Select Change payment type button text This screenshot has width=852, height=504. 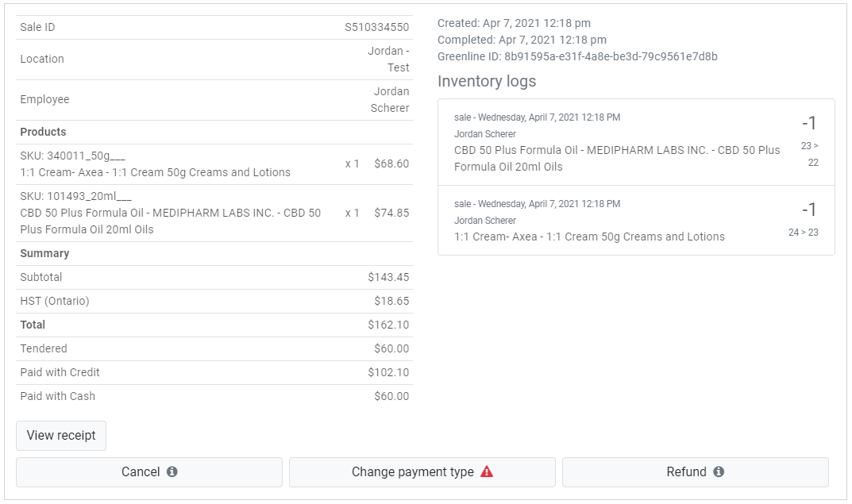[412, 471]
